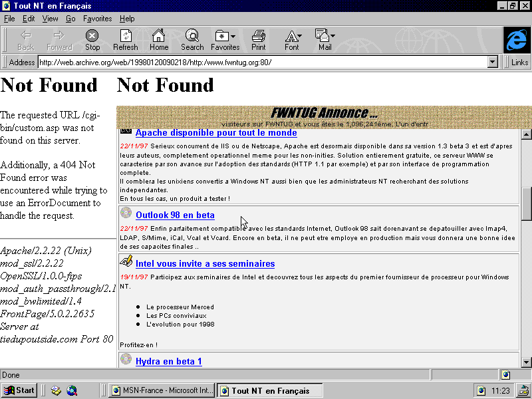Click the Forward arrow toolbar button
The width and height of the screenshot is (532, 399).
point(59,40)
